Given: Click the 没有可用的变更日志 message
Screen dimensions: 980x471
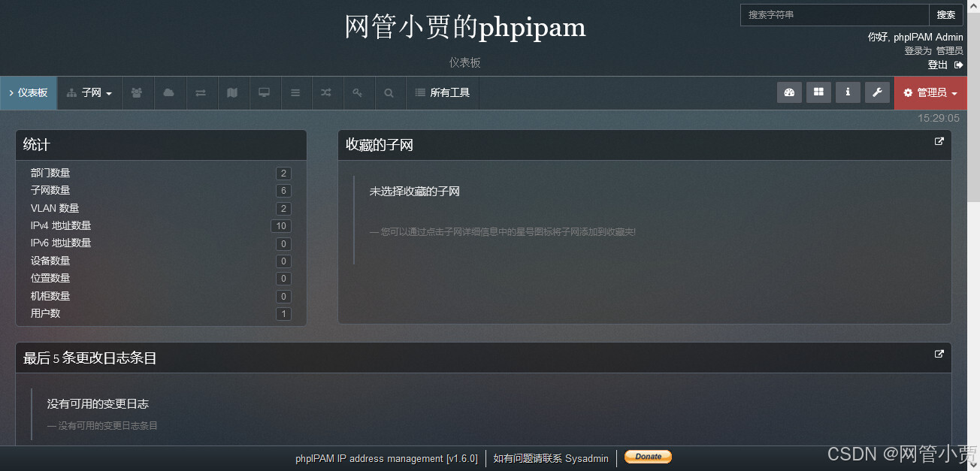Looking at the screenshot, I should (x=98, y=404).
